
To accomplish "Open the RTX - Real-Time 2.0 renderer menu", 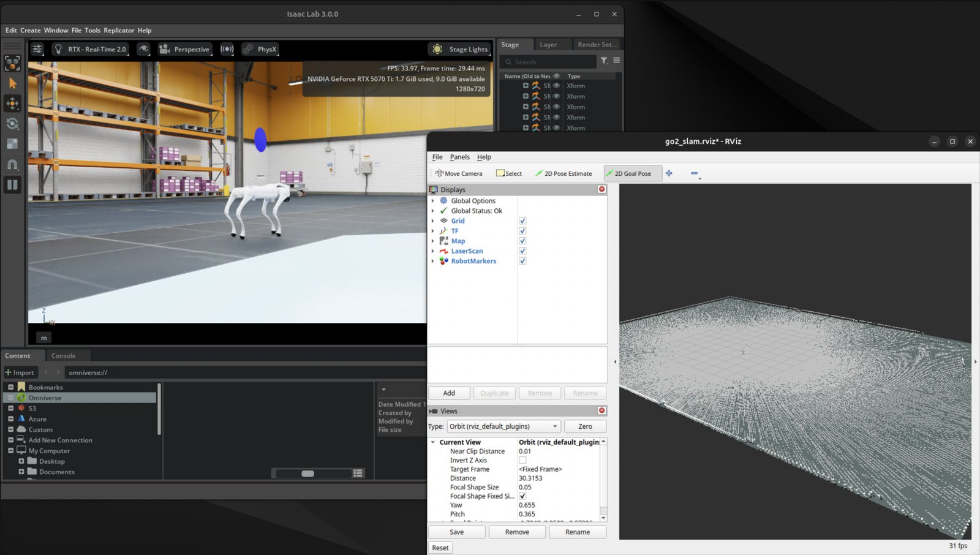I will point(90,49).
